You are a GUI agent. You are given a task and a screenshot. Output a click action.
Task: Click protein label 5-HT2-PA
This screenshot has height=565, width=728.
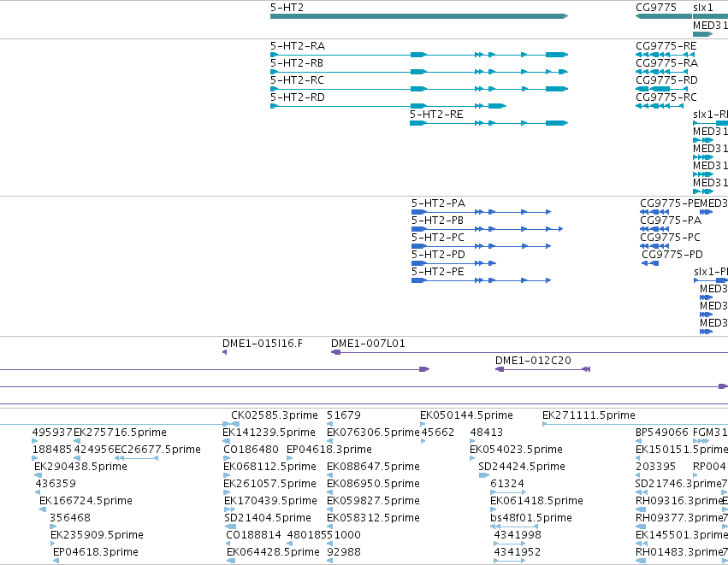[x=438, y=203]
